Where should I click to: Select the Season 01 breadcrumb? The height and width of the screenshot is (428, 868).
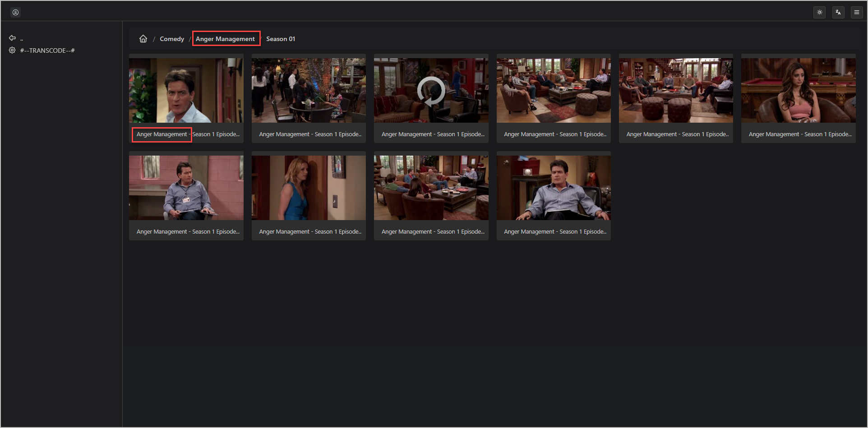281,39
